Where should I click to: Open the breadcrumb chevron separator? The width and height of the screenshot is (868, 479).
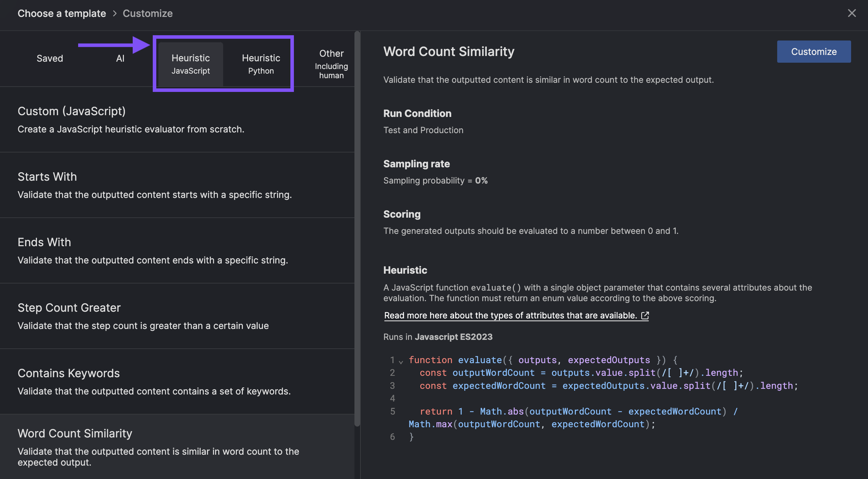tap(114, 13)
